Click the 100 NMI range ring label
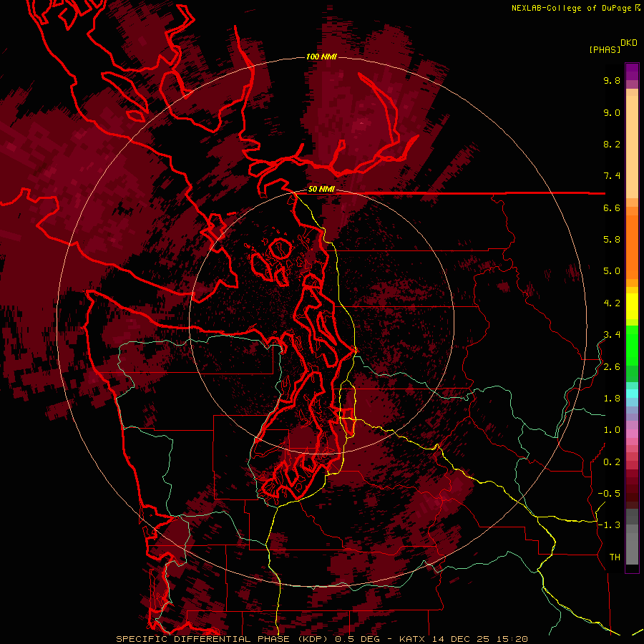 321,57
